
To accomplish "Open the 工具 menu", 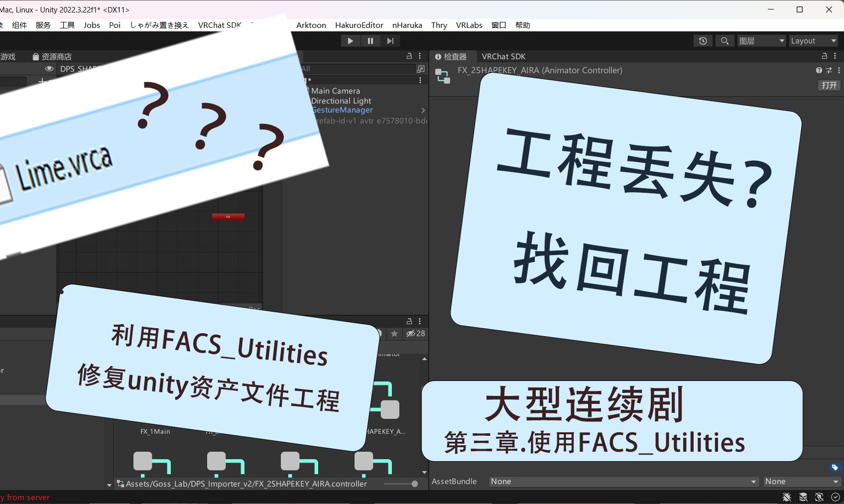I will (x=67, y=25).
